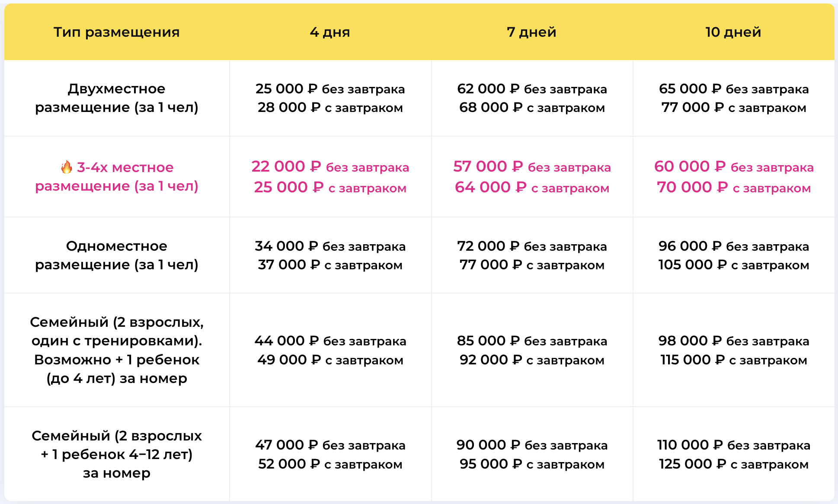Screen dimensions: 838x504
Task: Click "92 000 ₽ с завтраком" price
Action: (x=532, y=360)
